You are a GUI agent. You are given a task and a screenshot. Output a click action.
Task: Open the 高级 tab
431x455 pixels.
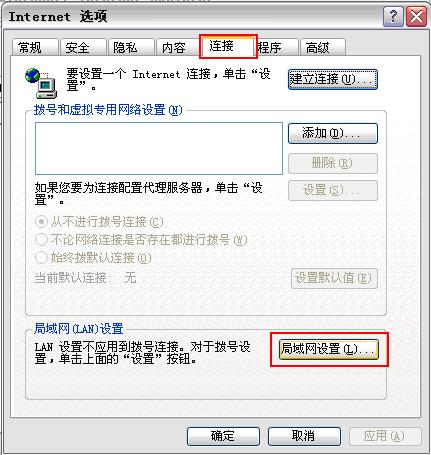click(322, 47)
